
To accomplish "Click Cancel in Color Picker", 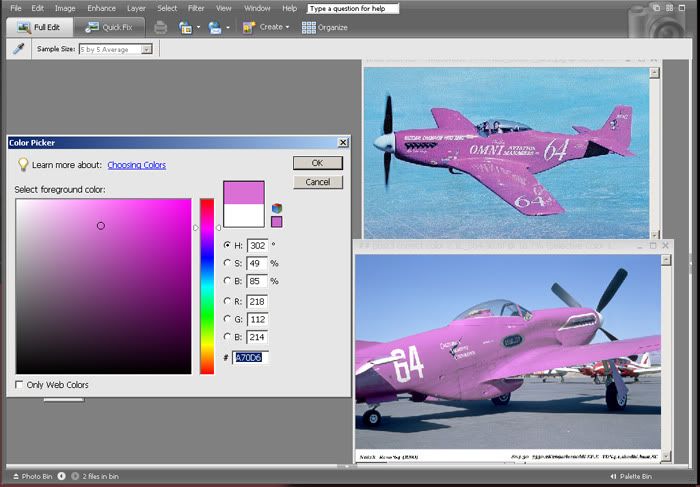I will point(318,182).
